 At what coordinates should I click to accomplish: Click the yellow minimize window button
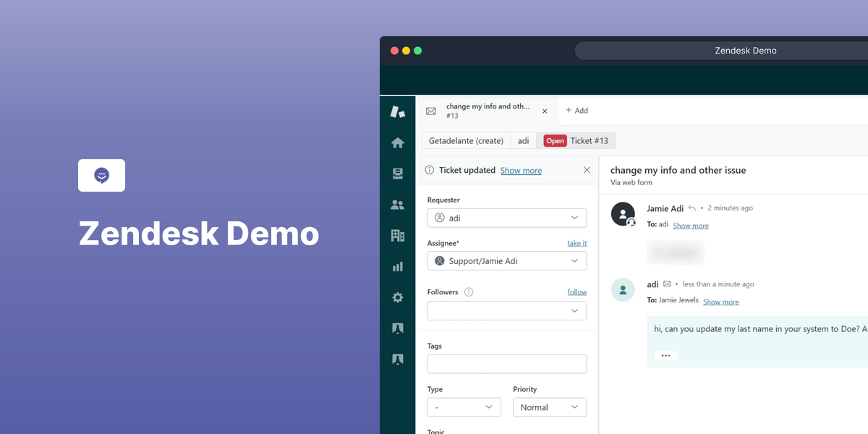point(406,51)
